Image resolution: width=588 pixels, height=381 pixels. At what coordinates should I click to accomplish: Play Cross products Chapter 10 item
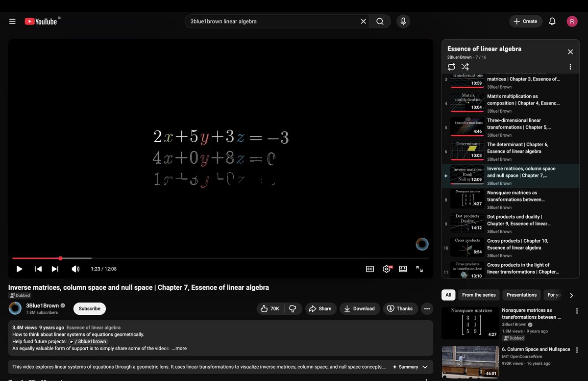511,248
